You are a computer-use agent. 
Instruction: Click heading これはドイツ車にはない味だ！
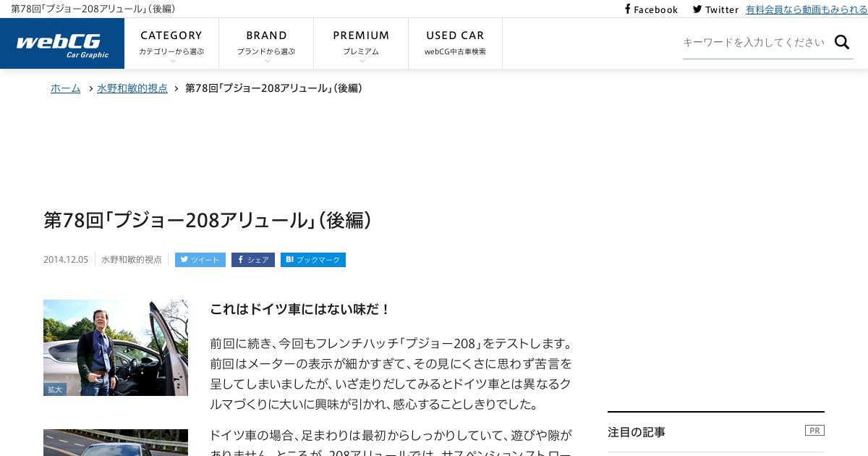300,309
